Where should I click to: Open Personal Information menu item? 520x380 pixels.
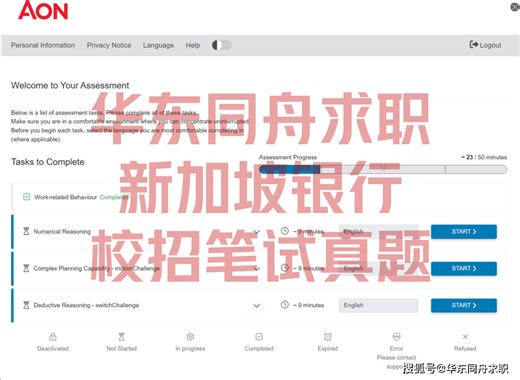pos(43,45)
